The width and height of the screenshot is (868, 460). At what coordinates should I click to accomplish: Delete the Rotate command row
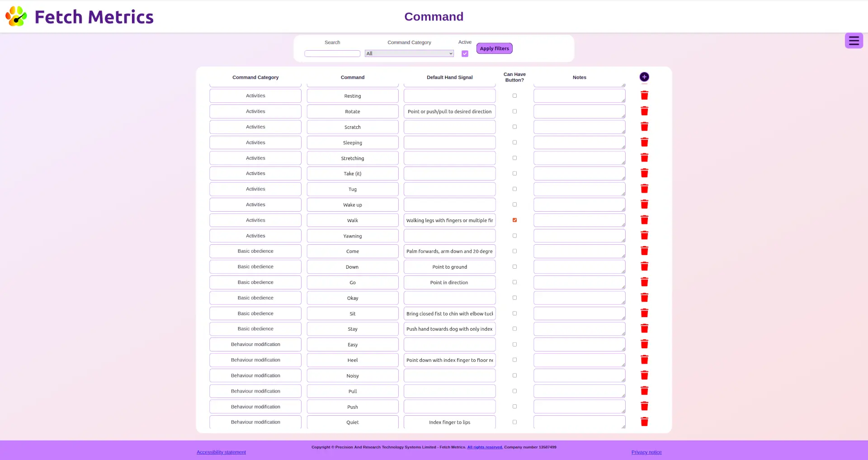click(x=644, y=111)
